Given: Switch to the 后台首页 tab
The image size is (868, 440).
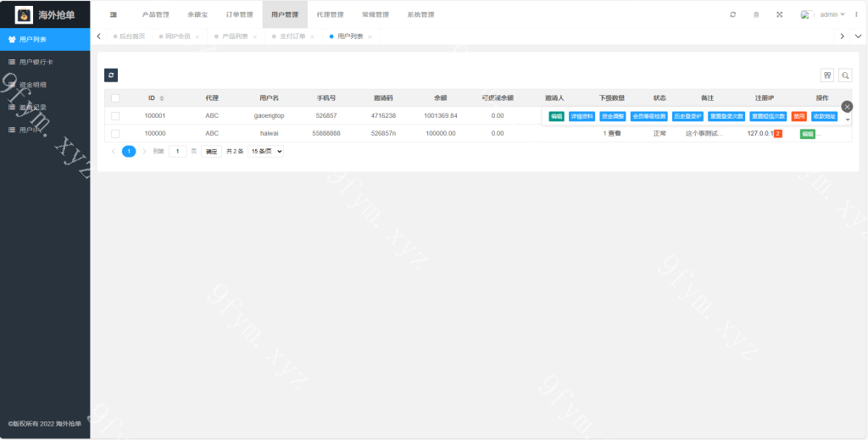Looking at the screenshot, I should point(131,36).
